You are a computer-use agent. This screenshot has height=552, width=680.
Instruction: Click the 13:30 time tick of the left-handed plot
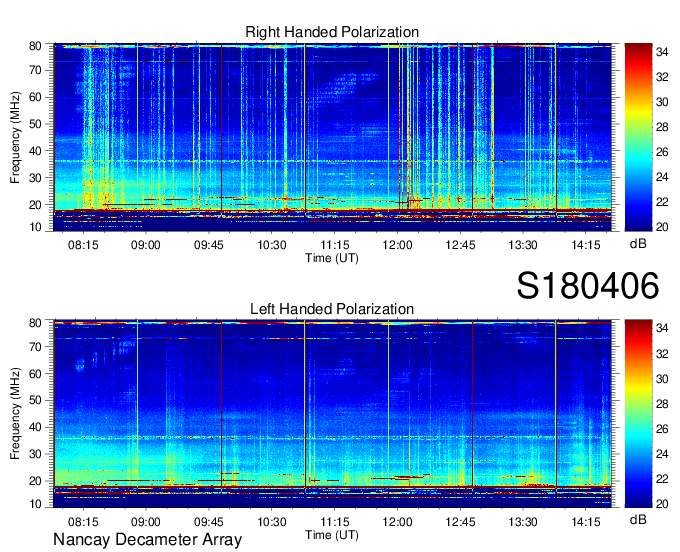pos(523,522)
